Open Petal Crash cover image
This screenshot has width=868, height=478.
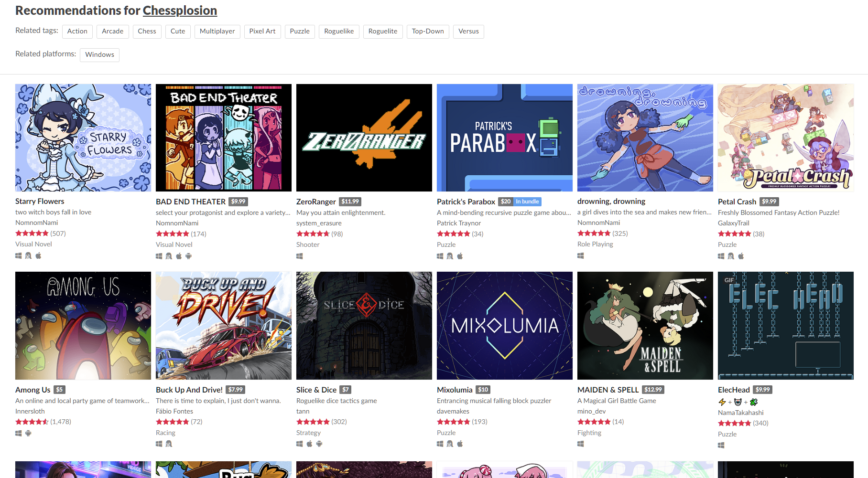tap(786, 138)
